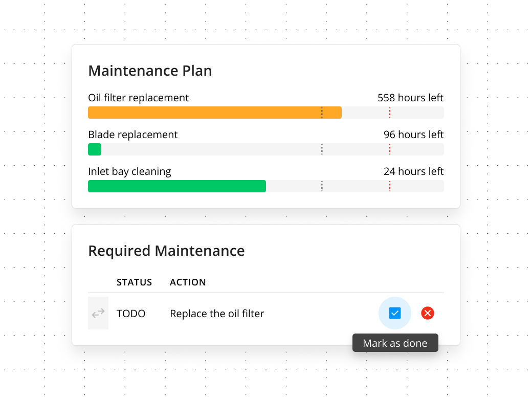Screen dimensions: 532x399
Task: Click the ACTION column header
Action: point(188,282)
